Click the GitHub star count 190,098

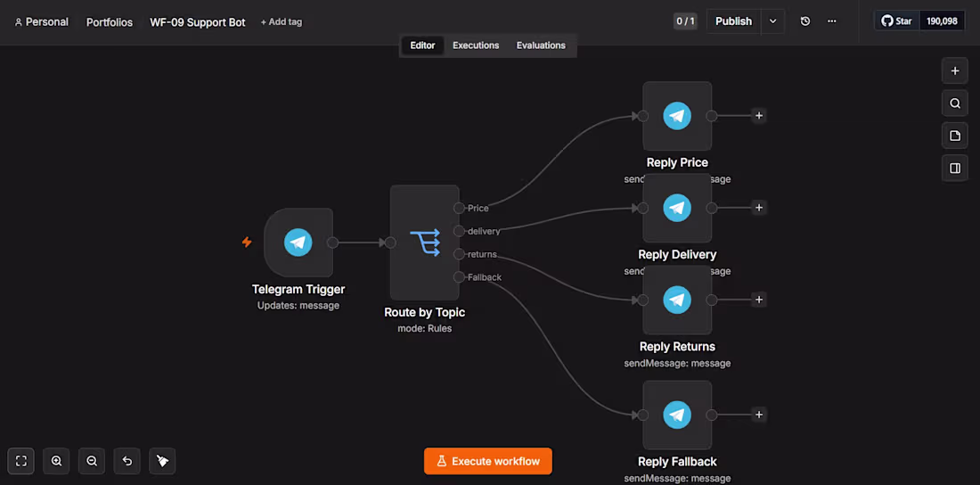coord(942,21)
